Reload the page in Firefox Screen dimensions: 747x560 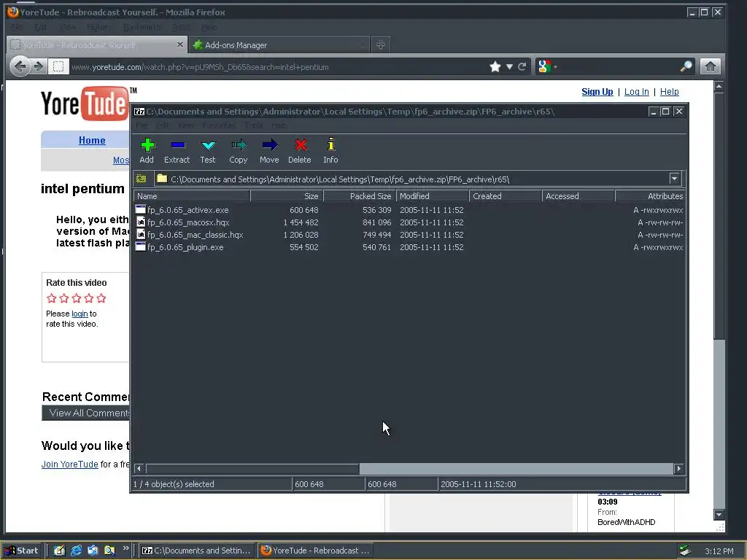[522, 66]
